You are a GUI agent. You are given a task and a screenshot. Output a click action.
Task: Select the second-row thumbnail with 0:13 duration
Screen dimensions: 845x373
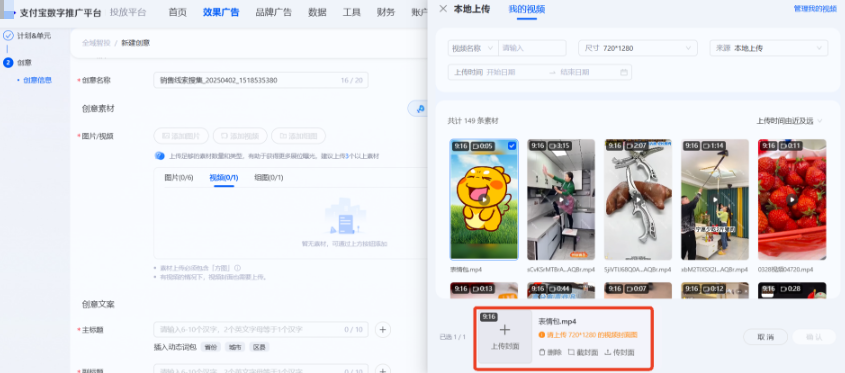(484, 290)
